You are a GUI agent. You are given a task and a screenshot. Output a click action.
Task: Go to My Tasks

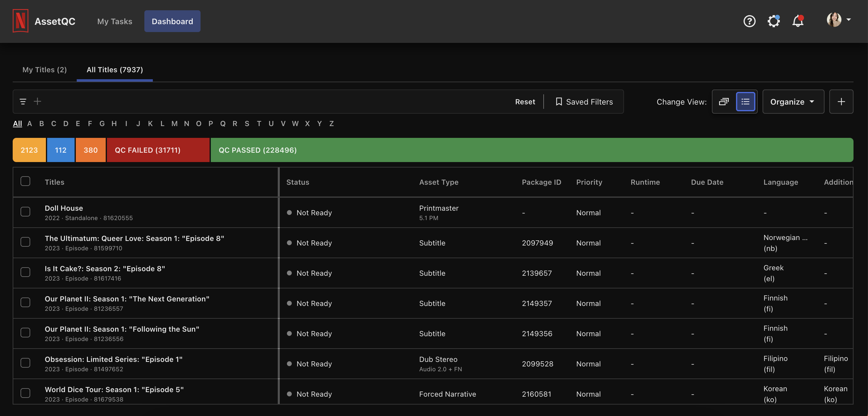[x=114, y=21]
